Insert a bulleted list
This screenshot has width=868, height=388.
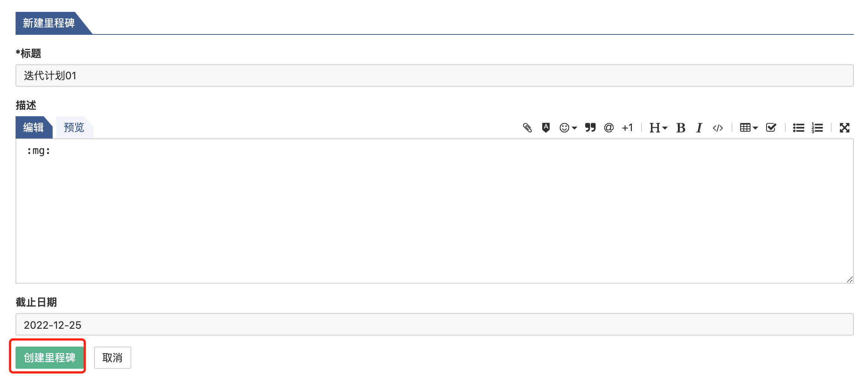[x=798, y=128]
